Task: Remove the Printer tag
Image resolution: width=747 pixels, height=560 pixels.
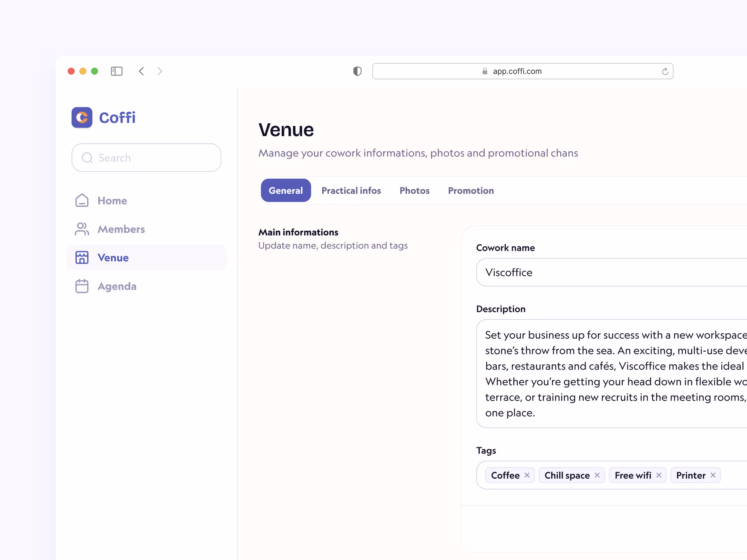Action: (713, 475)
